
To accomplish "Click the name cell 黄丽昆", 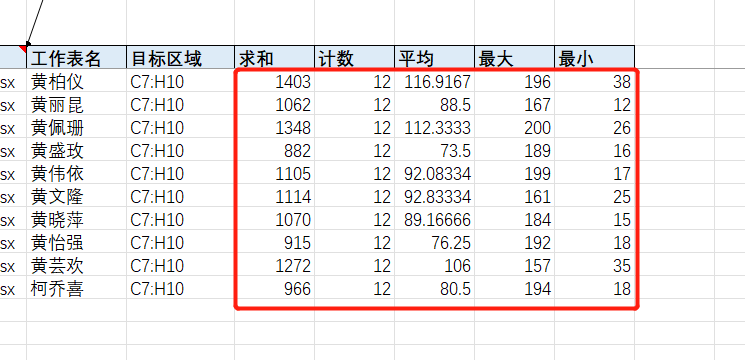I will 76,104.
